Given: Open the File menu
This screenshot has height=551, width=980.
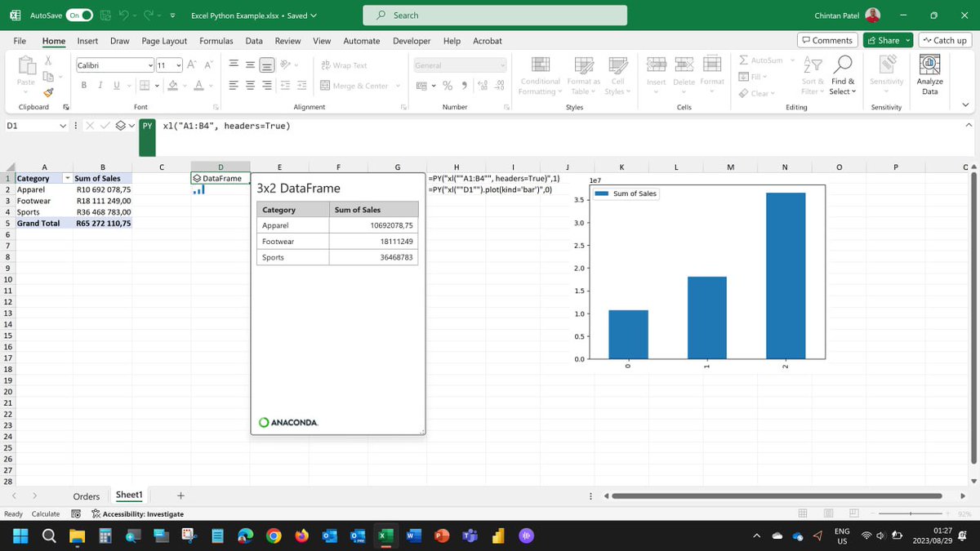Looking at the screenshot, I should pyautogui.click(x=20, y=41).
